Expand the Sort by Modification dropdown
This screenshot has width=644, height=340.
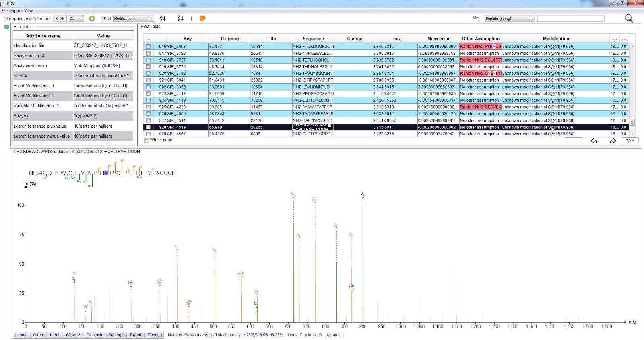click(133, 19)
